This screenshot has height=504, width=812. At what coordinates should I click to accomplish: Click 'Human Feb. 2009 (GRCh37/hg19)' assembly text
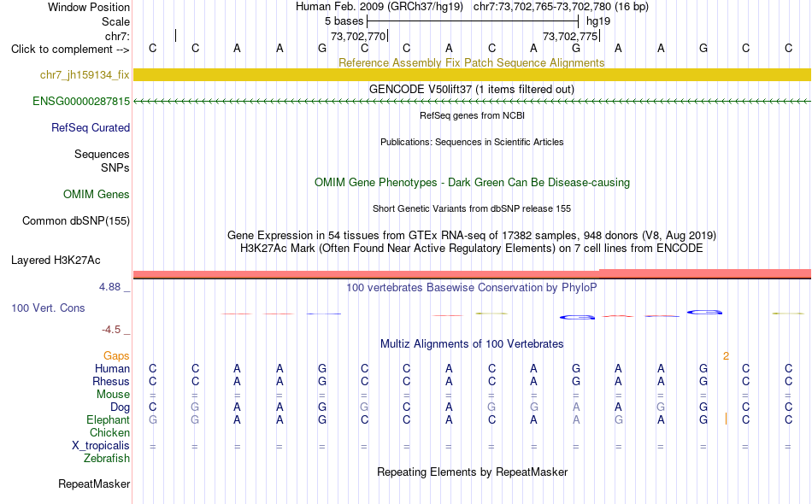pyautogui.click(x=380, y=7)
